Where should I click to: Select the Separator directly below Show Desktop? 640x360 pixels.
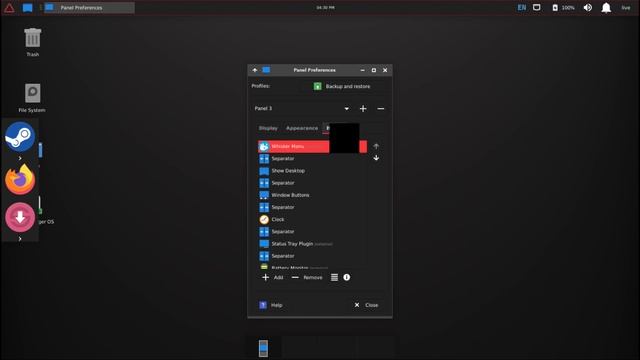[312, 183]
